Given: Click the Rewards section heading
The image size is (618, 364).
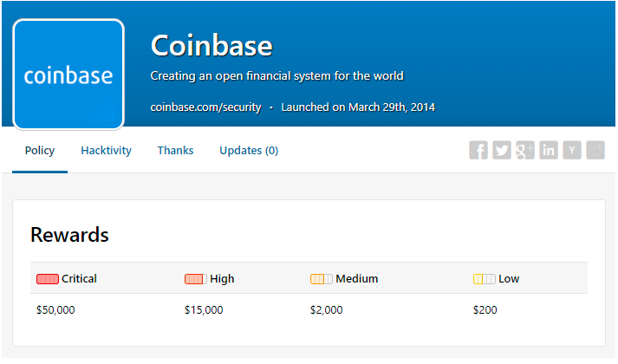Looking at the screenshot, I should [69, 235].
